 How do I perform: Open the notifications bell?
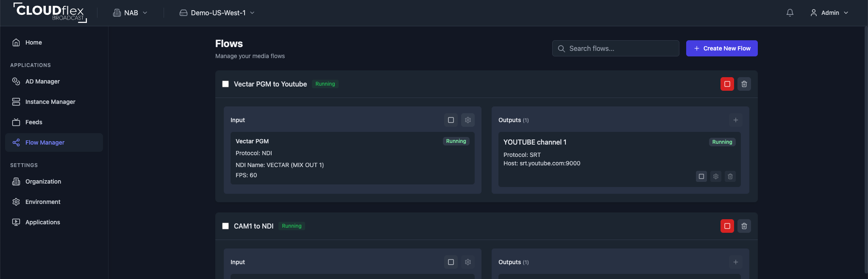coord(790,13)
